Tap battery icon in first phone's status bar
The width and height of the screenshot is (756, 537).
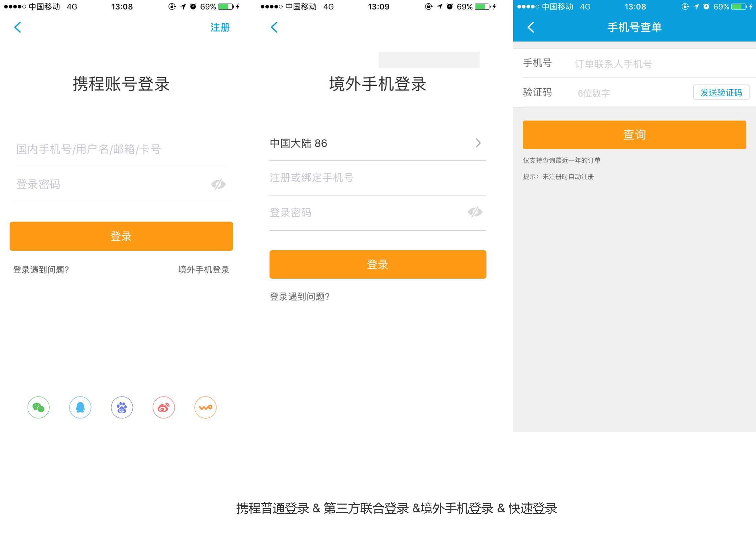[x=226, y=6]
